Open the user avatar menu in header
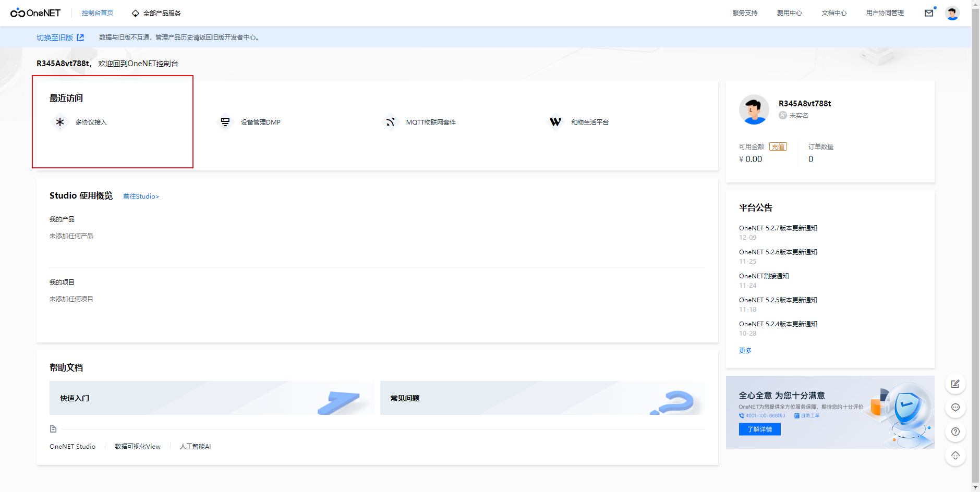 (x=952, y=13)
